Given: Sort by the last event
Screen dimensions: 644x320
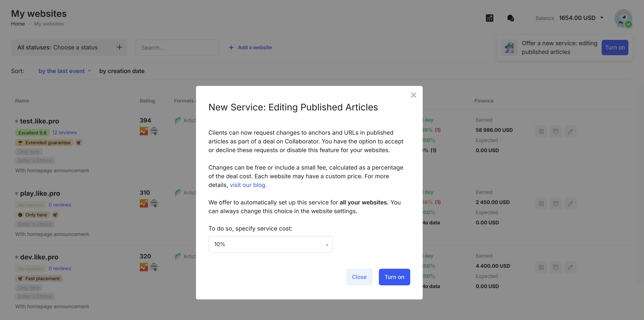Looking at the screenshot, I should pos(61,71).
